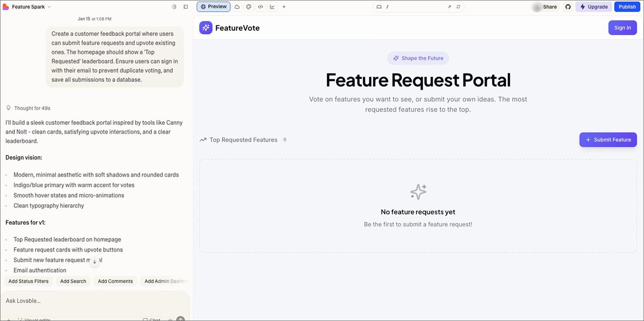The height and width of the screenshot is (321, 644).
Task: Open the project history icon
Action: (174, 6)
